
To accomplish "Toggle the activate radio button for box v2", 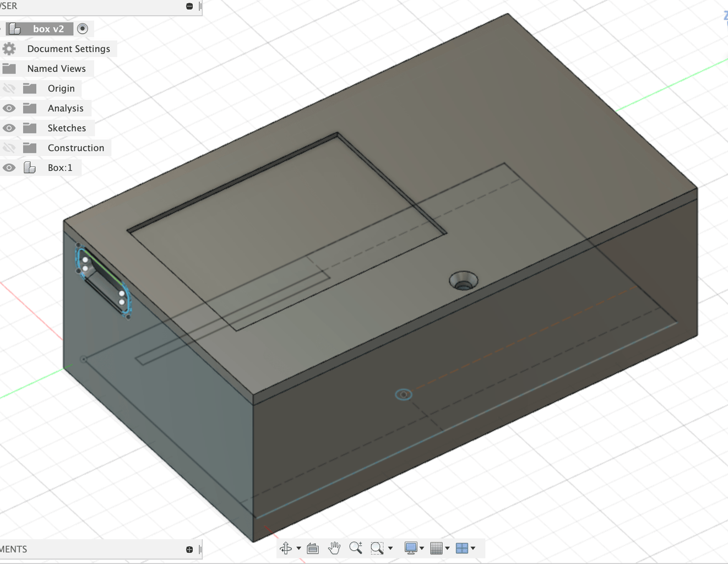I will pyautogui.click(x=83, y=29).
